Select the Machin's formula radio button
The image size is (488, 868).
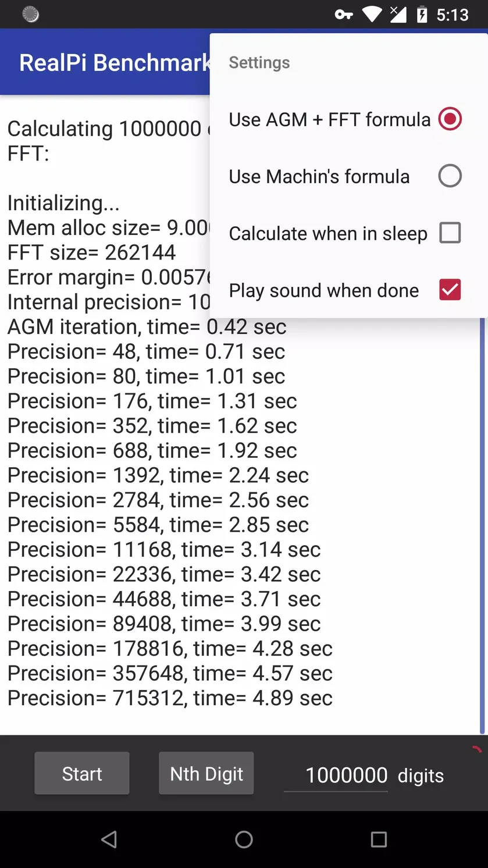450,176
